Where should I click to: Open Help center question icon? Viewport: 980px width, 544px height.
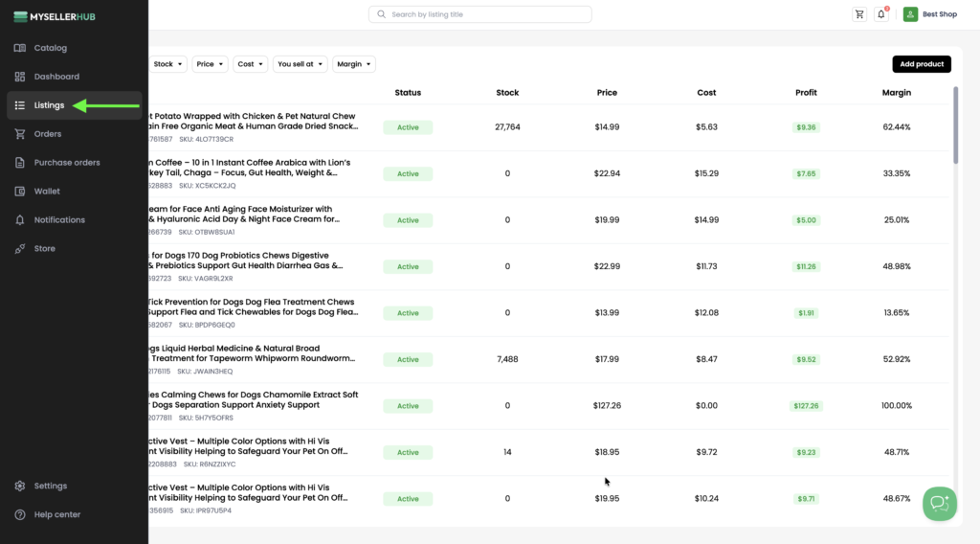coord(20,514)
